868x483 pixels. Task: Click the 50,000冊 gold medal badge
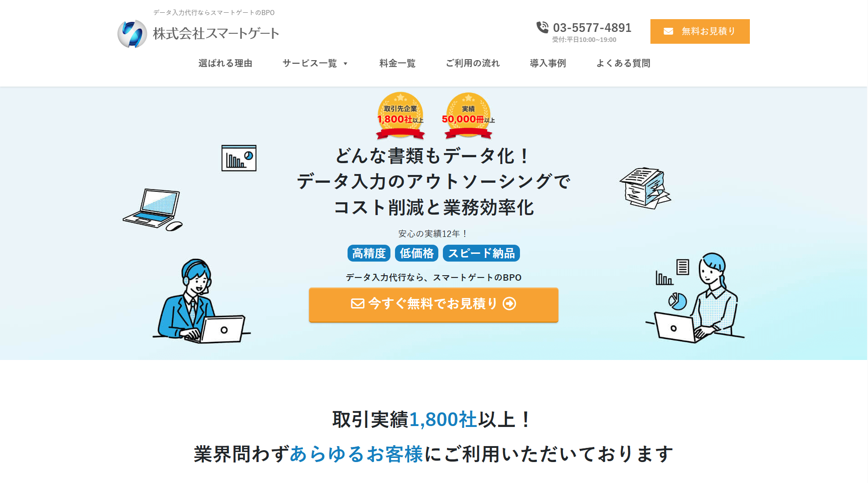coord(468,116)
